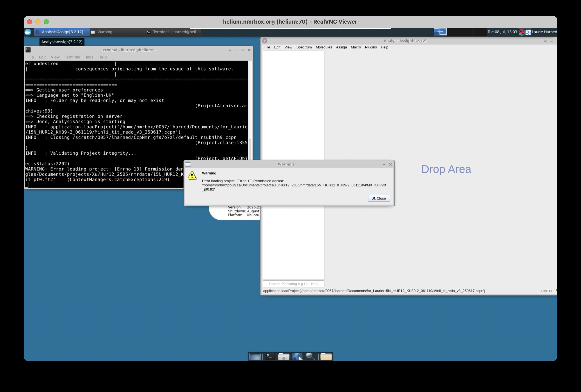
Task: Click the red chat bubble tray icon
Action: 522,32
